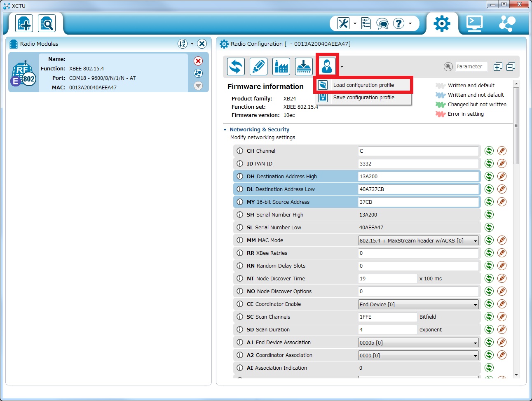Write the CH Channel setting
Viewport: 532px width, 401px height.
(502, 151)
